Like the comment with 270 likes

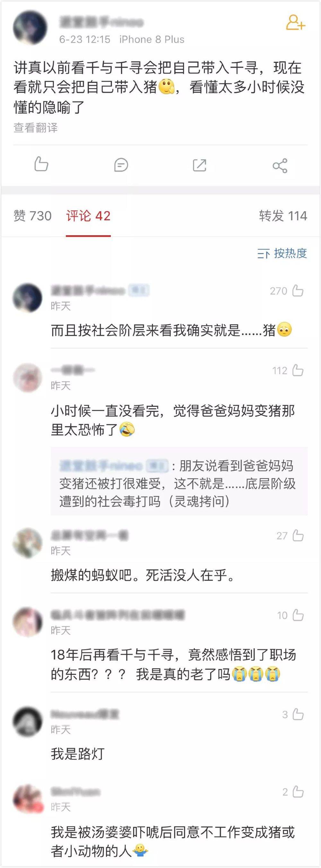coord(298,291)
